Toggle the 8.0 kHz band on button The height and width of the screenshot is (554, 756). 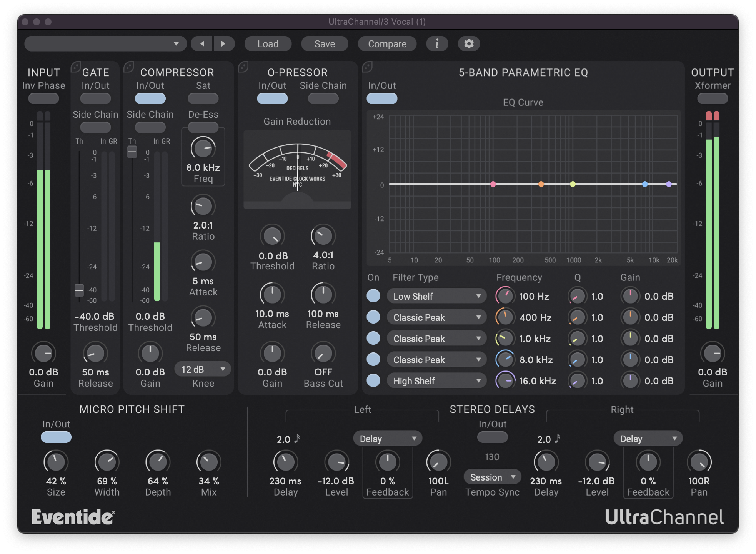pos(373,359)
